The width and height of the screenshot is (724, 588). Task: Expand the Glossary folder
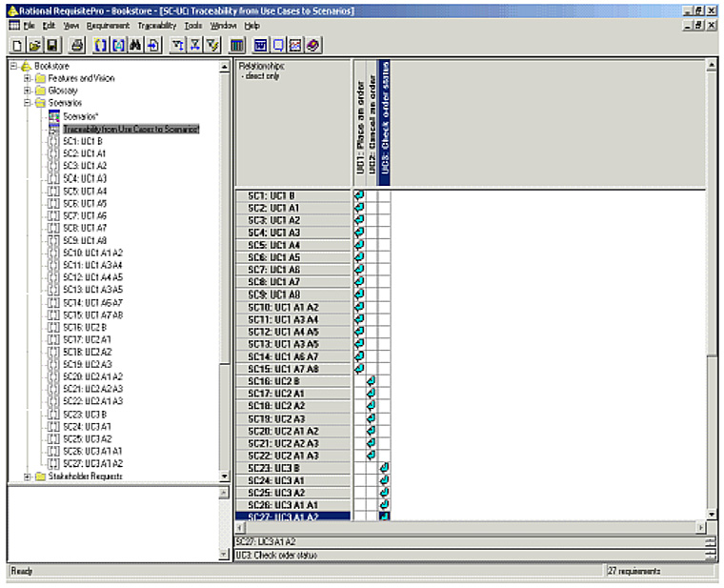28,91
